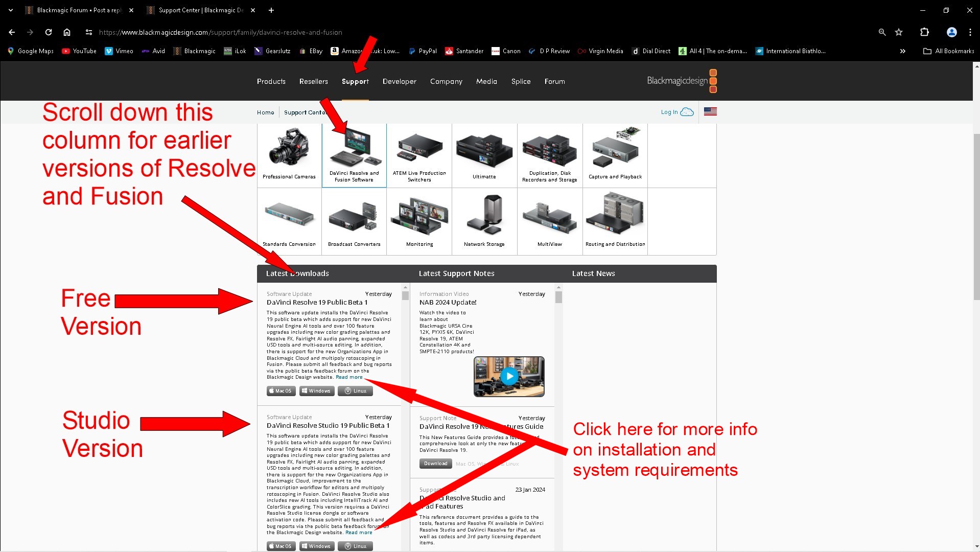Open the browser three-dot menu

click(x=970, y=32)
